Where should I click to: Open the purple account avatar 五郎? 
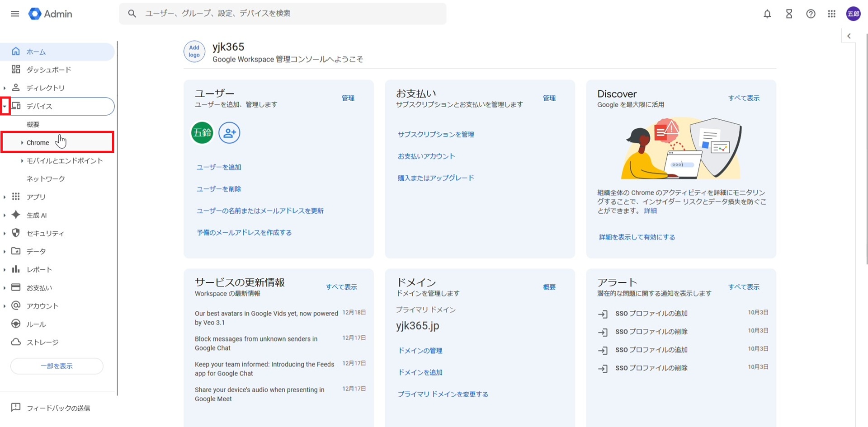click(853, 14)
